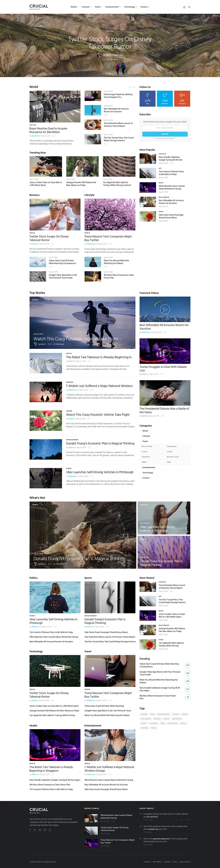Click the 9.4 score circle for Yahoo Hack

tap(188, 665)
